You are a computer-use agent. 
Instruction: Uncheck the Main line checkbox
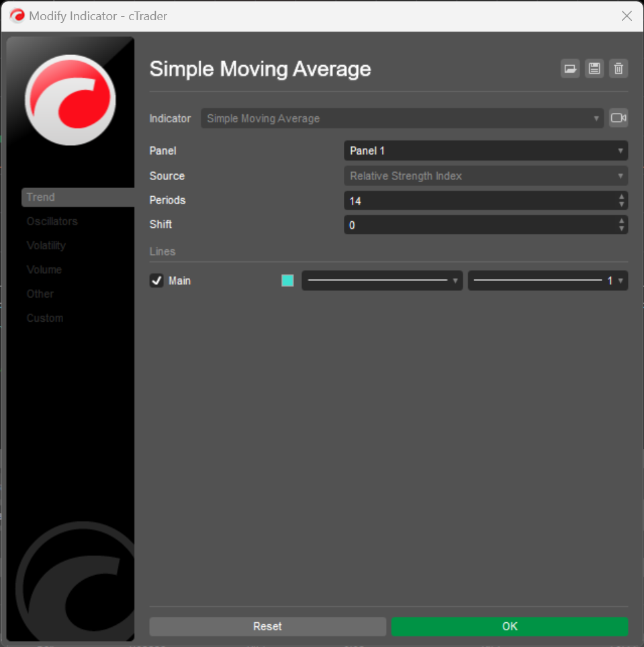click(x=156, y=281)
